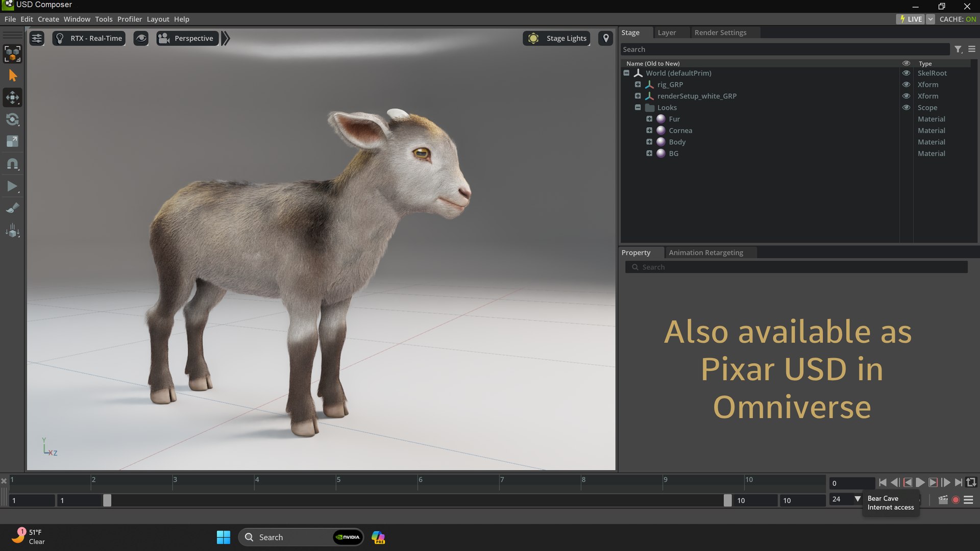The image size is (980, 551).
Task: Toggle timeline loop playback
Action: 971,483
